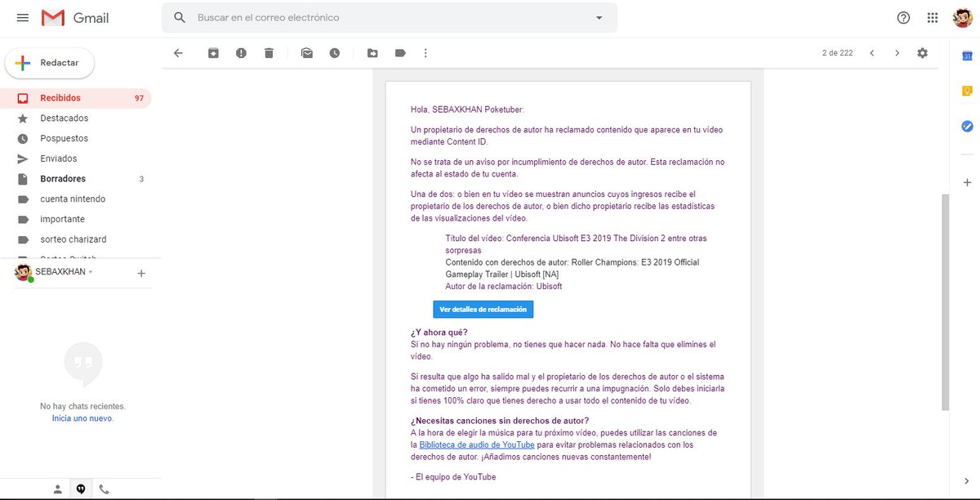Click the unread count 97 badge
The image size is (980, 500).
[139, 98]
